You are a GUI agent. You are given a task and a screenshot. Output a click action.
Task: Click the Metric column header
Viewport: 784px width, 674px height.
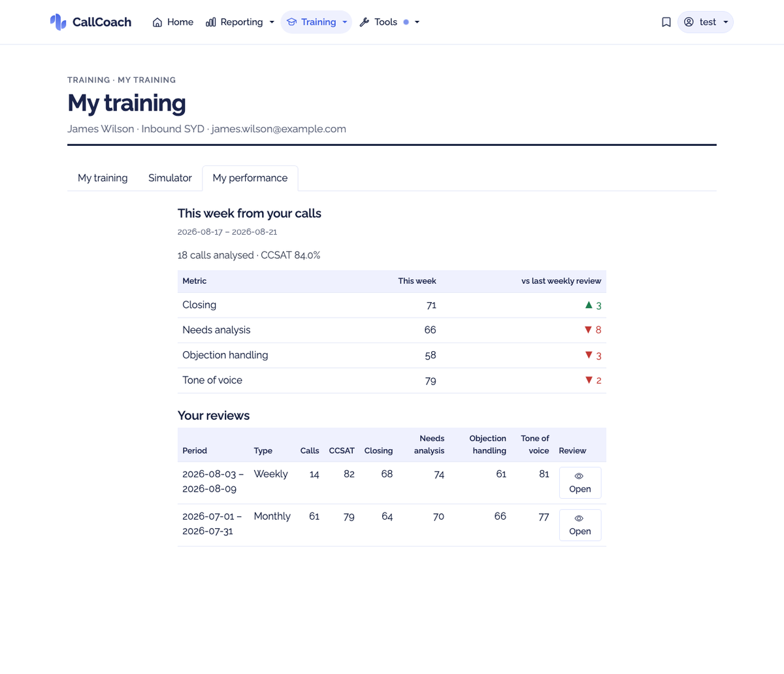195,281
